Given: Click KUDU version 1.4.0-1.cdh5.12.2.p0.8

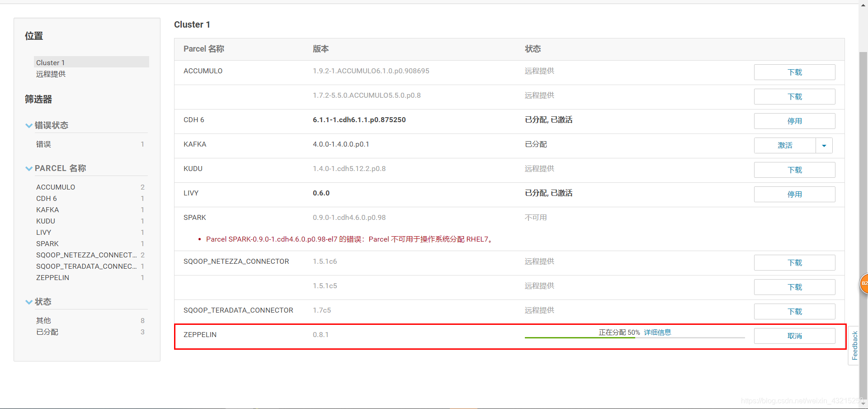Looking at the screenshot, I should (x=349, y=169).
